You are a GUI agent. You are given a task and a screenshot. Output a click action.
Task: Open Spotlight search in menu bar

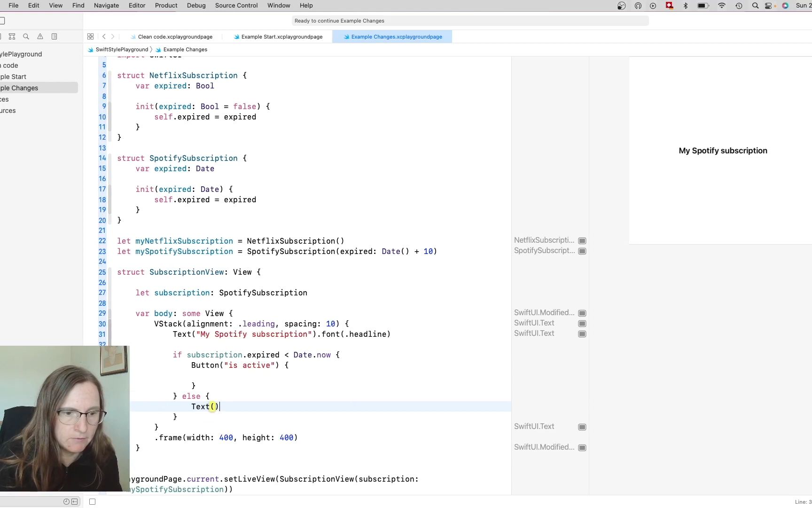(755, 6)
